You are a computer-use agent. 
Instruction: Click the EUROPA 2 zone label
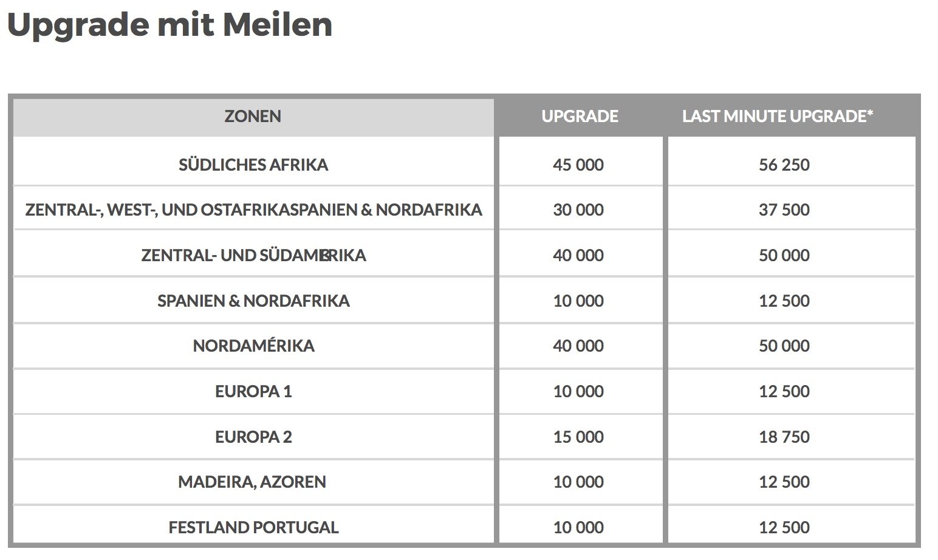pos(253,437)
